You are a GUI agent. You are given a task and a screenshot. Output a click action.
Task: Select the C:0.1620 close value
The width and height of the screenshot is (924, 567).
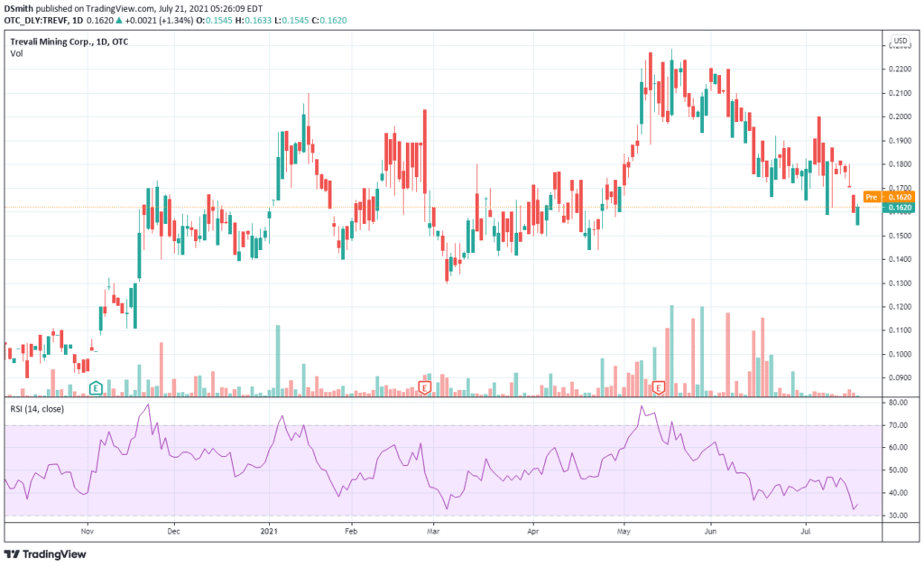pos(328,20)
